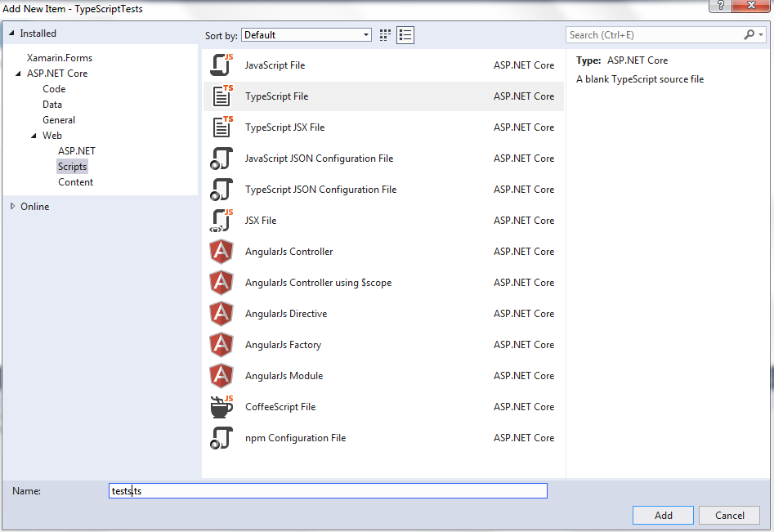
Task: Click the TypeScript JSON Configuration File icon
Action: (x=221, y=190)
